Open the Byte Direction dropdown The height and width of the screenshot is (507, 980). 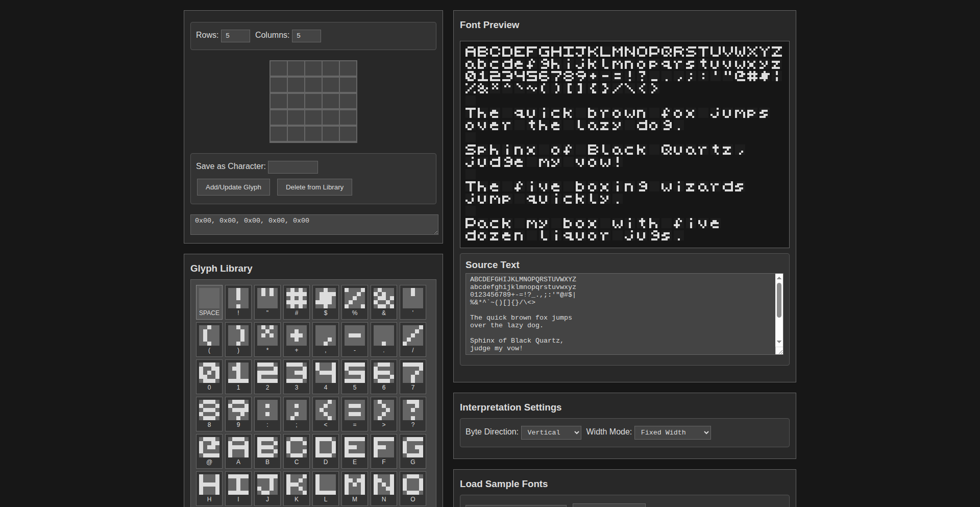[551, 432]
